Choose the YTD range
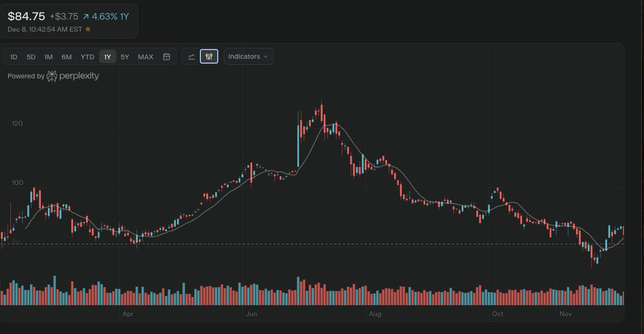The width and height of the screenshot is (644, 334). click(87, 57)
